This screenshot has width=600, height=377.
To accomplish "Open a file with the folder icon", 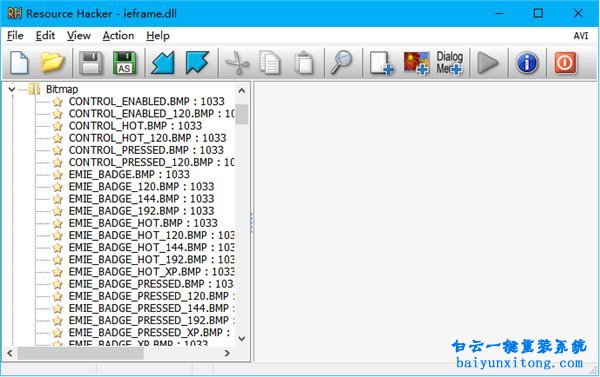I will pos(52,62).
